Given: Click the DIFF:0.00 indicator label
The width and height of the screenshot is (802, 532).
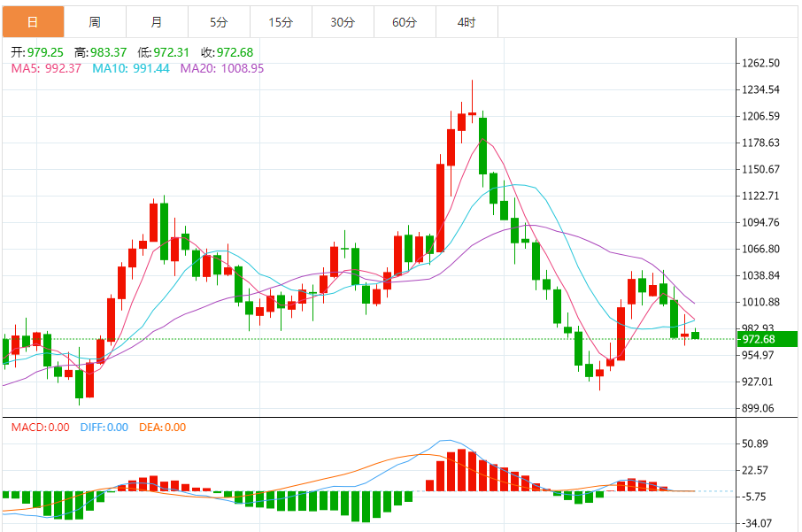Looking at the screenshot, I should tap(104, 428).
